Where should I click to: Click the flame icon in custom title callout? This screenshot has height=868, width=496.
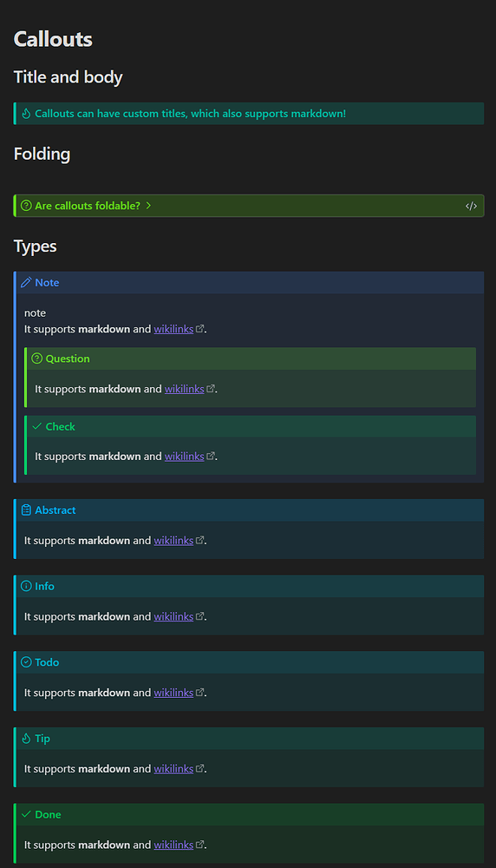(x=26, y=114)
